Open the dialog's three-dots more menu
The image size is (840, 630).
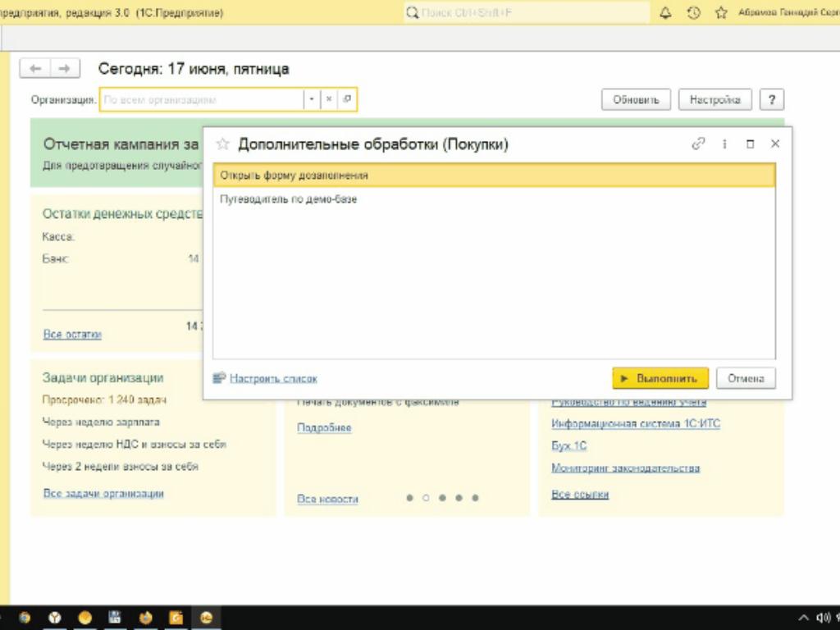pos(724,144)
